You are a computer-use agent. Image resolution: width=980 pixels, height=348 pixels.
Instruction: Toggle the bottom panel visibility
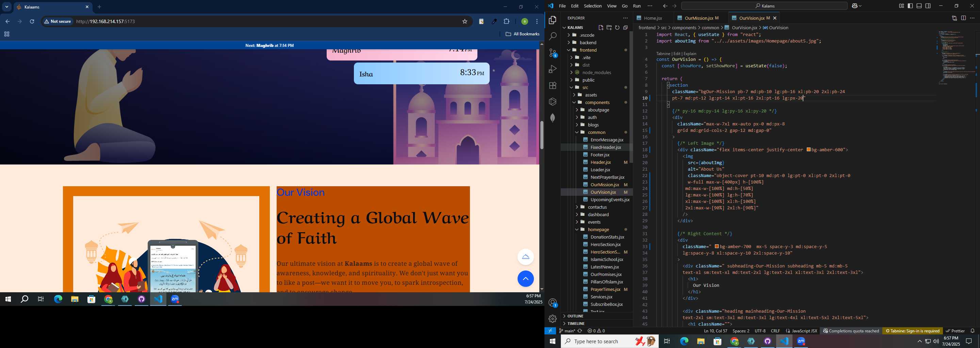point(919,6)
